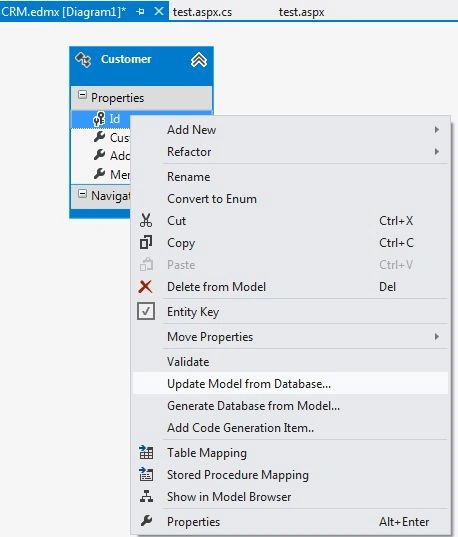Click the Table Mapping icon
Viewport: 458px width, 537px height.
point(146,452)
